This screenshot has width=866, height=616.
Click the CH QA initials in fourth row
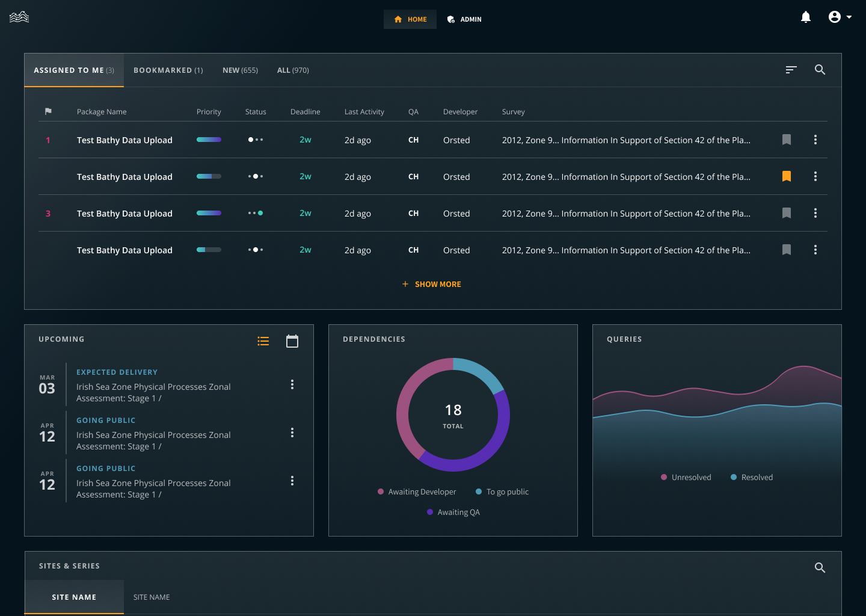(x=413, y=250)
